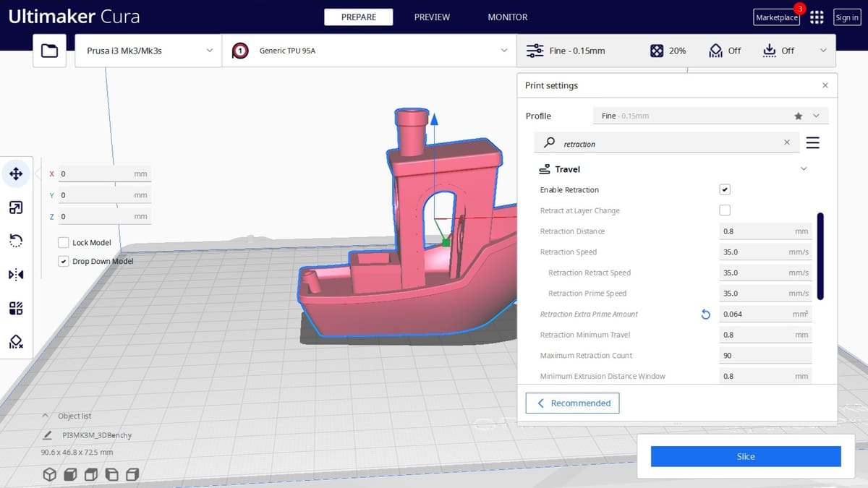Clear the retraction search text
Image resolution: width=868 pixels, height=488 pixels.
[787, 143]
